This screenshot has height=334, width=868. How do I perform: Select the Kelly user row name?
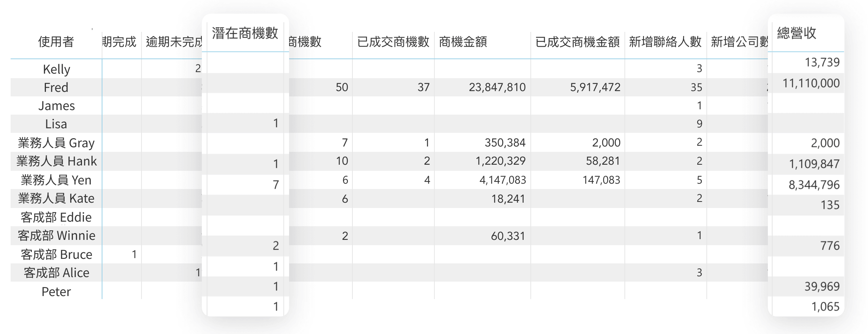click(57, 69)
